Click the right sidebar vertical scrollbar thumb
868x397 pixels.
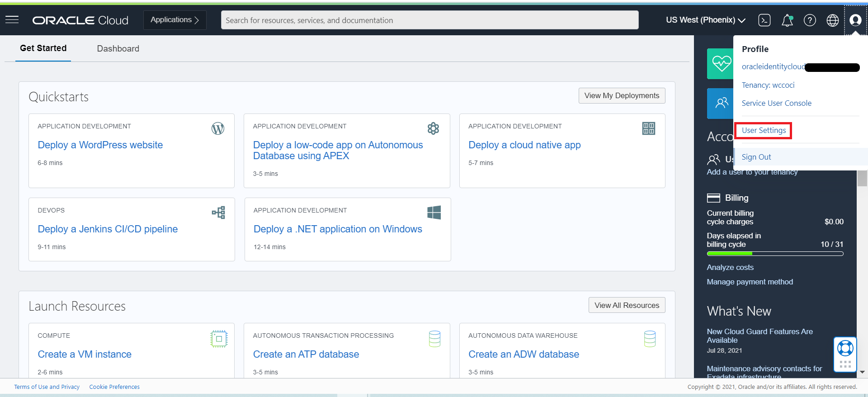click(862, 178)
